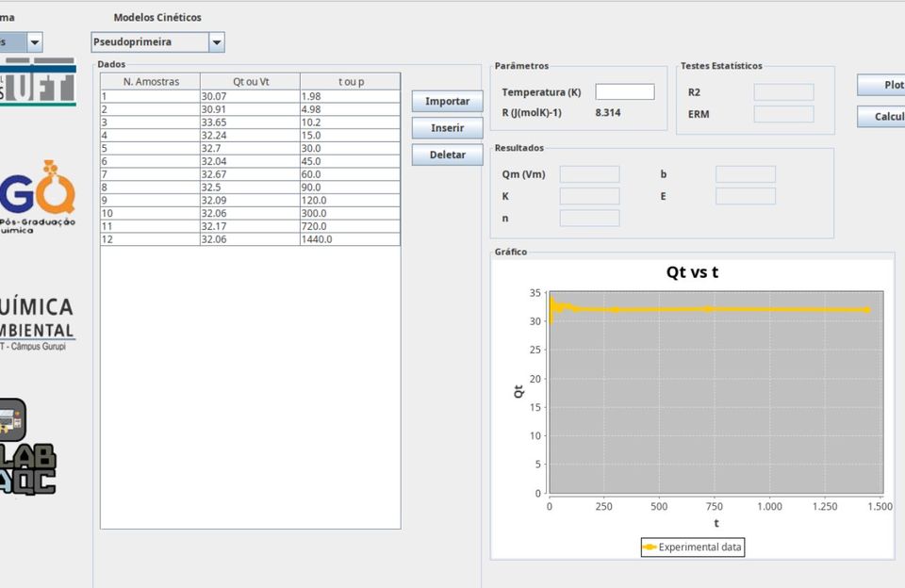Select the 'Qt ou Vt' column header
This screenshot has width=905, height=588.
click(x=250, y=82)
